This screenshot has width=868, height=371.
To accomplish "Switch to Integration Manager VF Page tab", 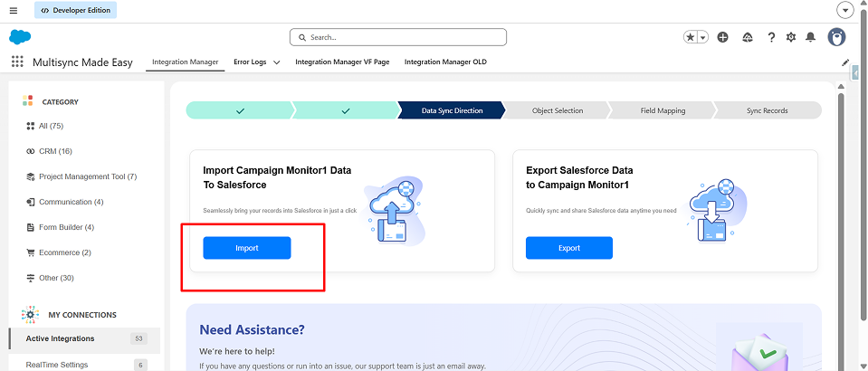I will [342, 62].
